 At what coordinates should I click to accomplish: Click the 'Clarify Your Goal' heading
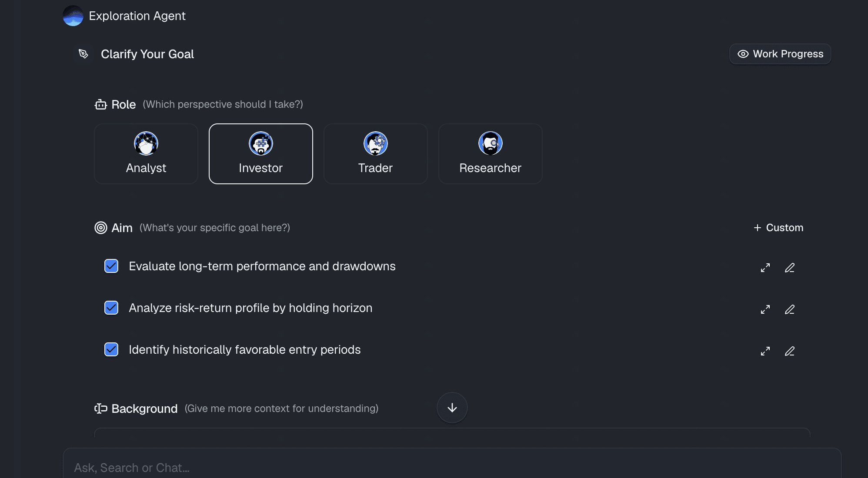tap(147, 54)
